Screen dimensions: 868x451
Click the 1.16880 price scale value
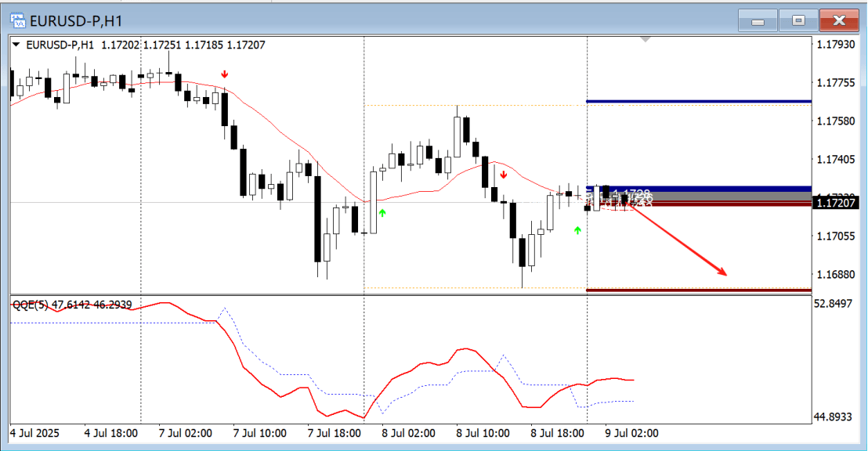(835, 275)
